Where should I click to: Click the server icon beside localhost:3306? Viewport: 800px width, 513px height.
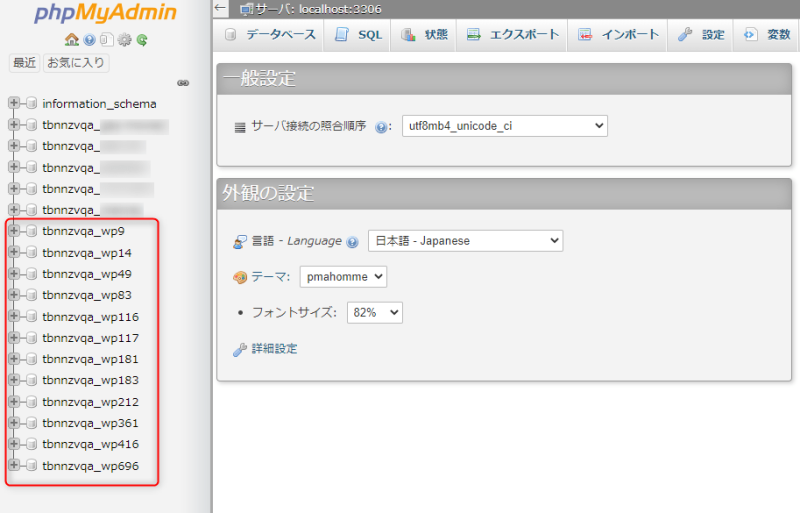click(x=246, y=9)
